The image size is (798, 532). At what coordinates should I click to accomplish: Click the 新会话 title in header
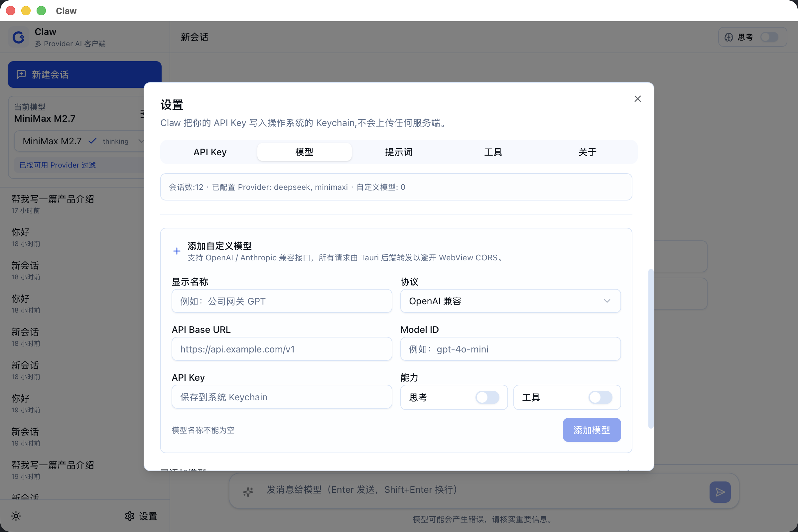(195, 37)
